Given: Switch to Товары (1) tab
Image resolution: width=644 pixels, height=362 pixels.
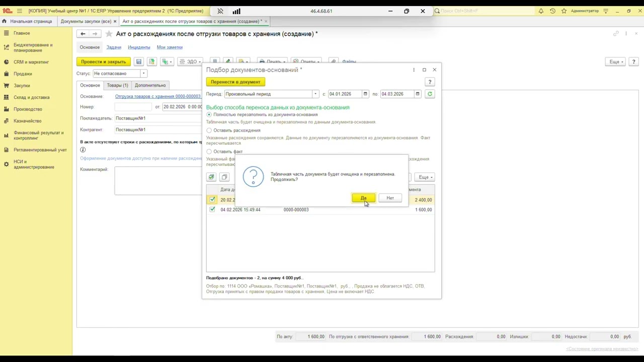Looking at the screenshot, I should (117, 85).
